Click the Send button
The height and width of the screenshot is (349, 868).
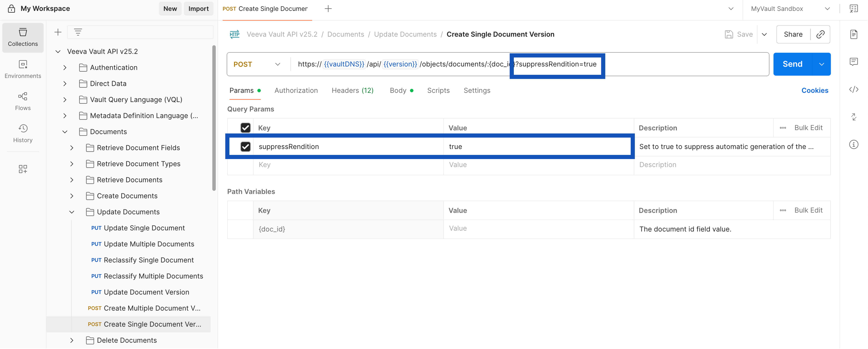point(792,64)
